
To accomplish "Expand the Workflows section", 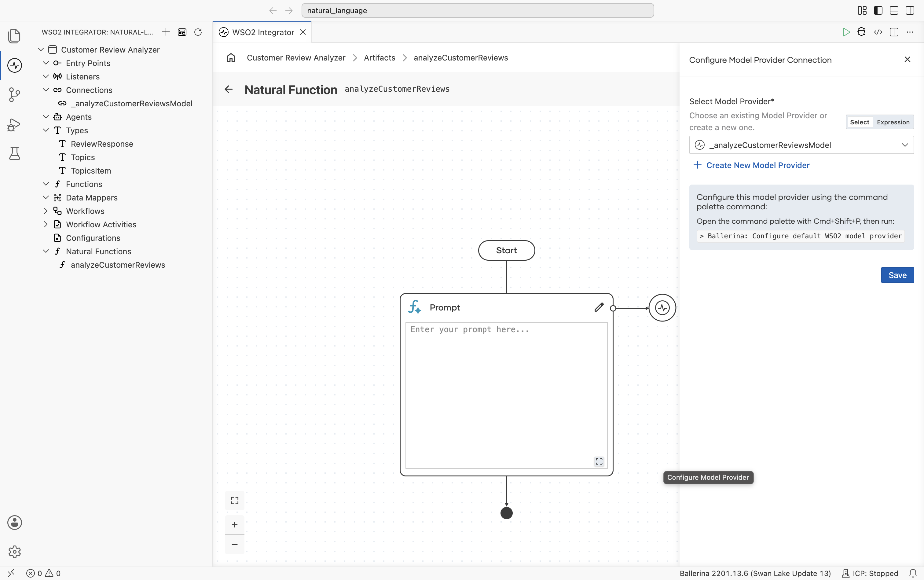I will [46, 211].
